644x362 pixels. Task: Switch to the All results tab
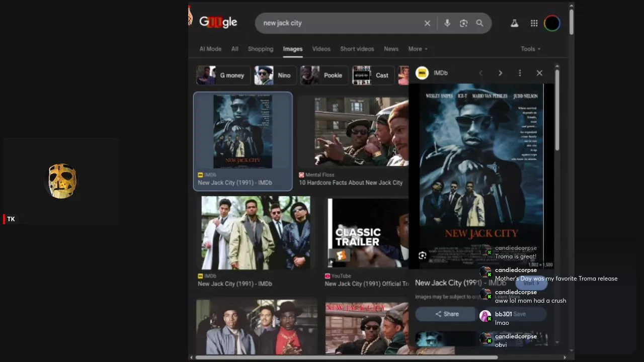(x=234, y=49)
